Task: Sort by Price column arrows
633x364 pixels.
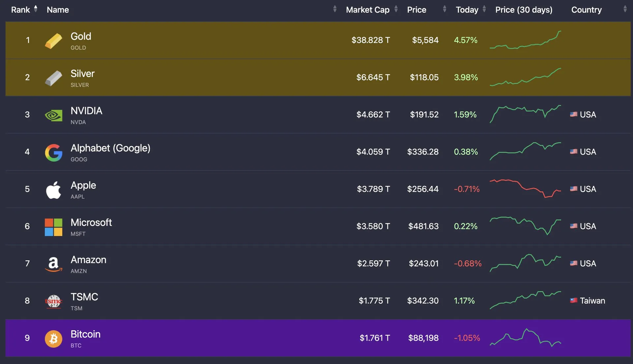Action: click(444, 9)
